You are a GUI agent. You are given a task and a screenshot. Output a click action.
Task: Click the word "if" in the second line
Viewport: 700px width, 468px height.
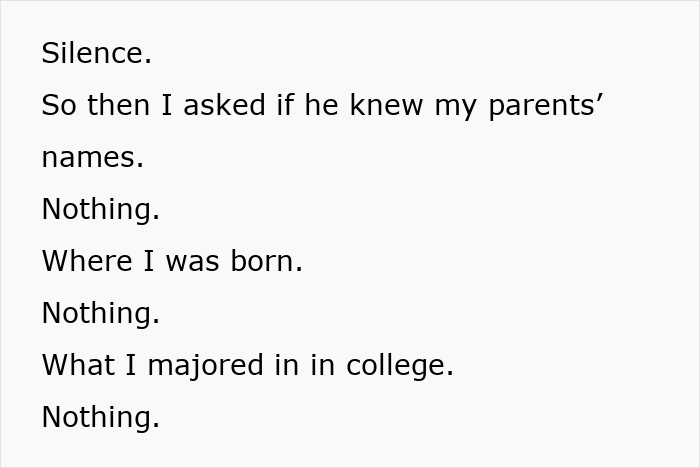[x=286, y=106]
